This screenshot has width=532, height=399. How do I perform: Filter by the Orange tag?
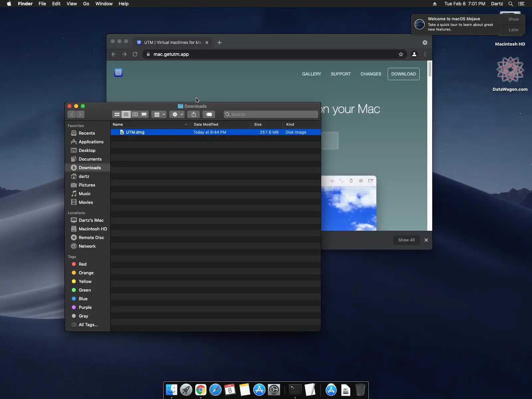click(x=87, y=273)
